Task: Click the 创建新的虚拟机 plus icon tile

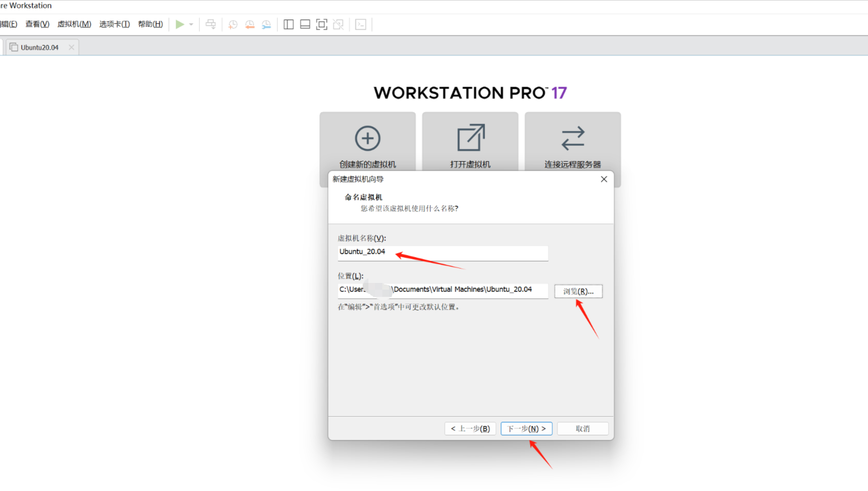Action: tap(367, 141)
